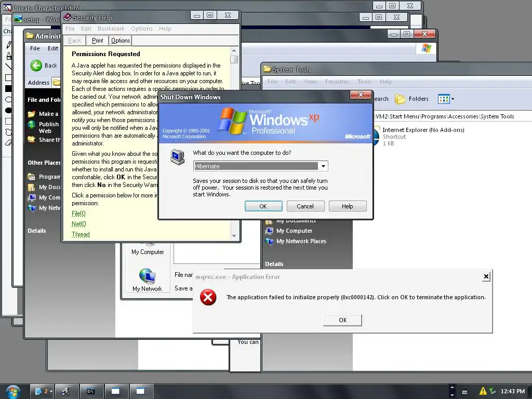Screen dimensions: 532x399
Task: Select Eraser tool in Character Editor
Action: (8, 143)
